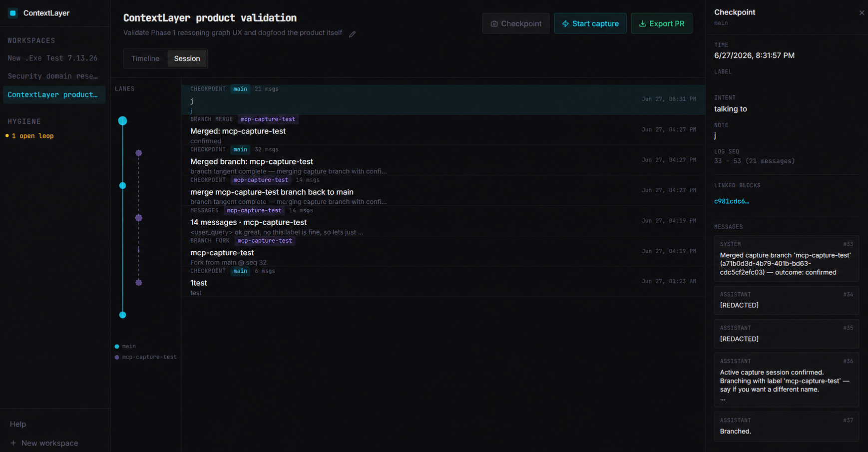Switch to the Timeline tab
868x452 pixels.
[145, 58]
